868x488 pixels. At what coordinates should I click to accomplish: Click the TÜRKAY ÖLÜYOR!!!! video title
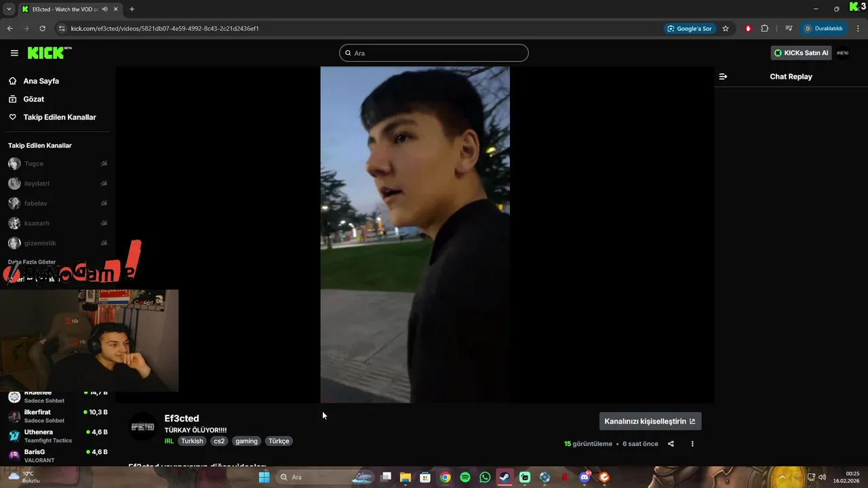point(195,430)
